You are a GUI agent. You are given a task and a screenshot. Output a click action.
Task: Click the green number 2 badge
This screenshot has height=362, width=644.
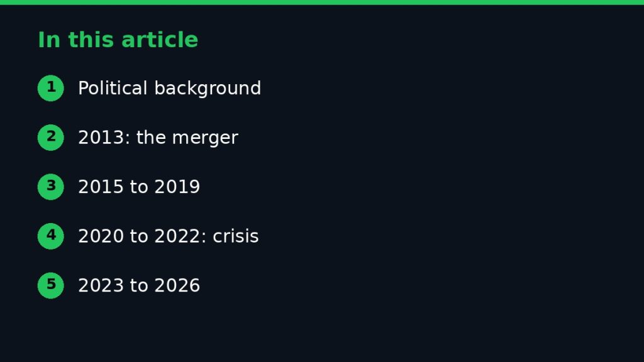pyautogui.click(x=50, y=138)
